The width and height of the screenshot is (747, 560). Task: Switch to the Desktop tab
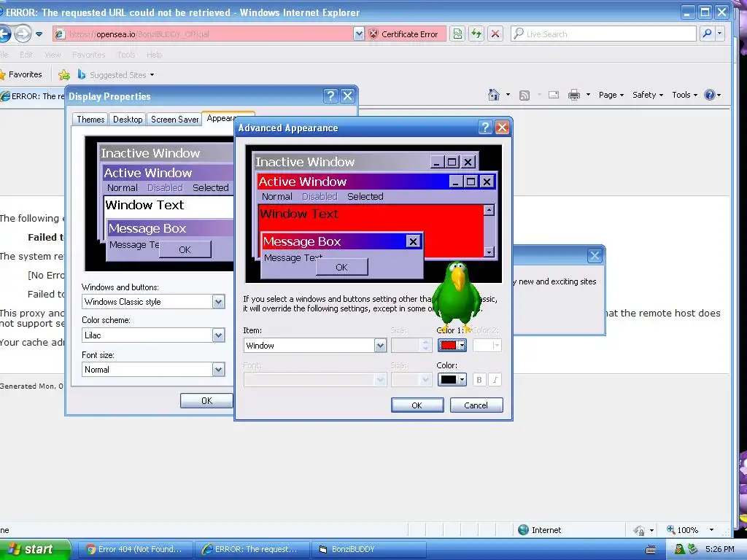128,120
